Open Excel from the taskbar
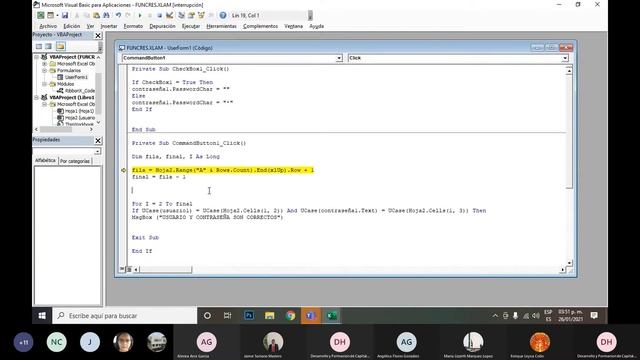Screen dimensions: 640x360 (x=332, y=316)
